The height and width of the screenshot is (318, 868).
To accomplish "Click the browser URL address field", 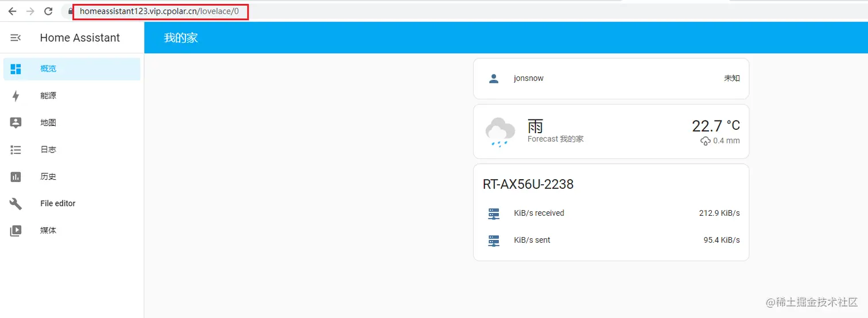I will click(160, 11).
